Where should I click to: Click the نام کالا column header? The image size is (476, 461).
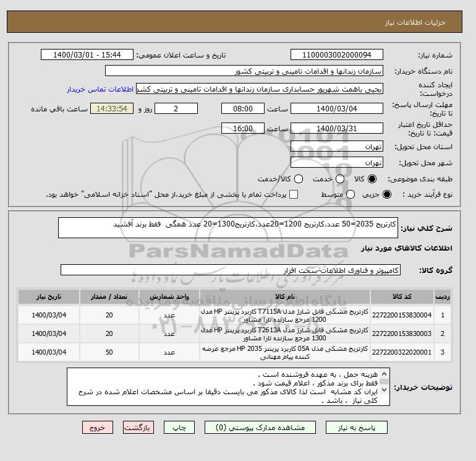[x=285, y=296]
